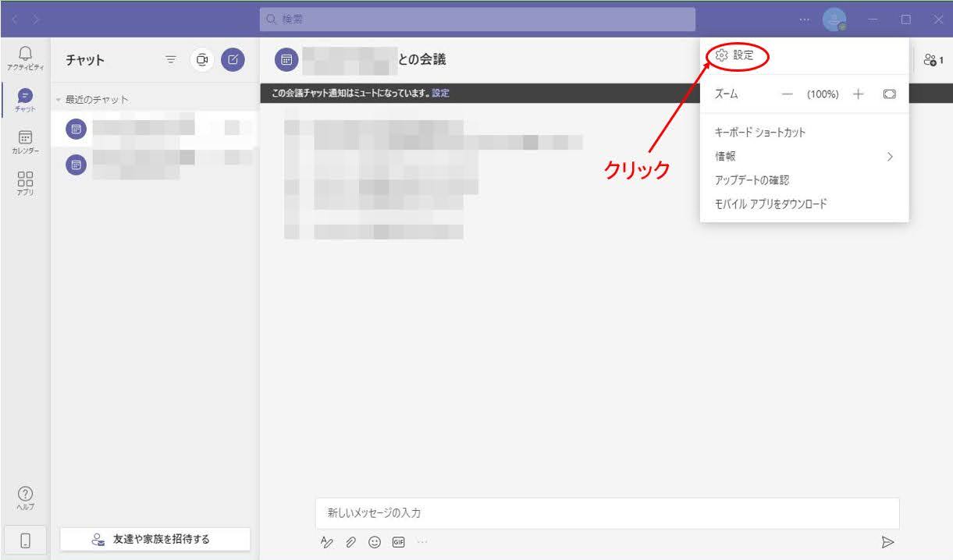Viewport: 953px width, 560px height.
Task: Click the mobile phone icon at bottom left
Action: tap(25, 539)
